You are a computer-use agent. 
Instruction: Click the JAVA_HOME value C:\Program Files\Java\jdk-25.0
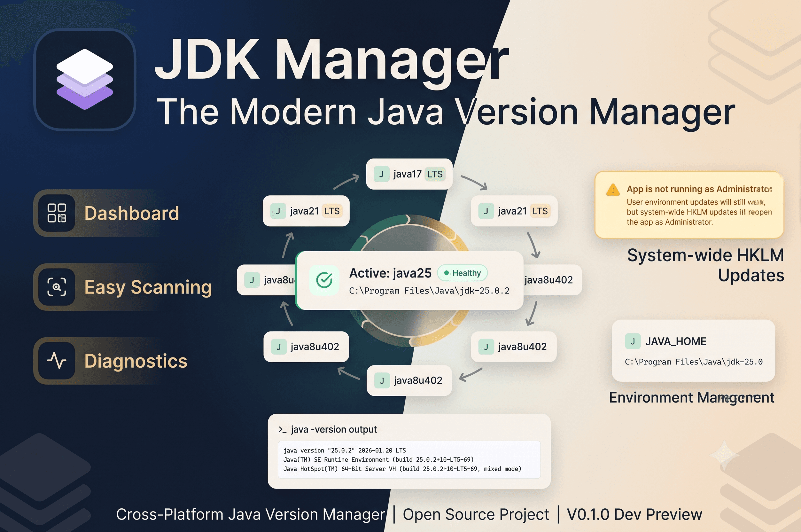point(694,362)
